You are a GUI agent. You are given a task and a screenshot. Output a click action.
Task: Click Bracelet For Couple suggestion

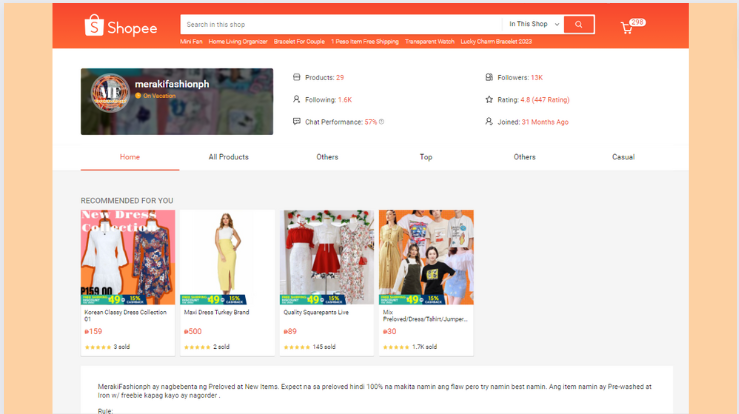click(299, 41)
